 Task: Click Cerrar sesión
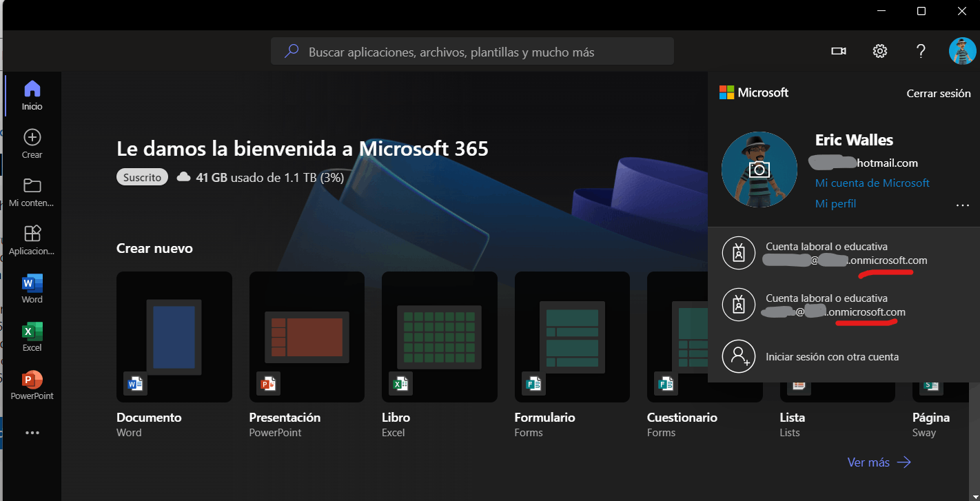[939, 93]
